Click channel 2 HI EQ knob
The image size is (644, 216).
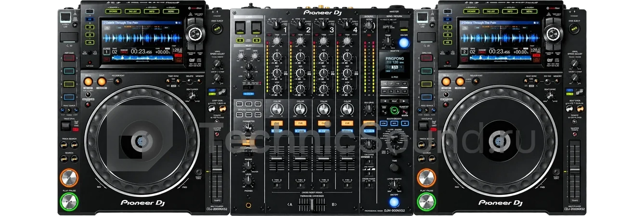pyautogui.click(x=300, y=57)
